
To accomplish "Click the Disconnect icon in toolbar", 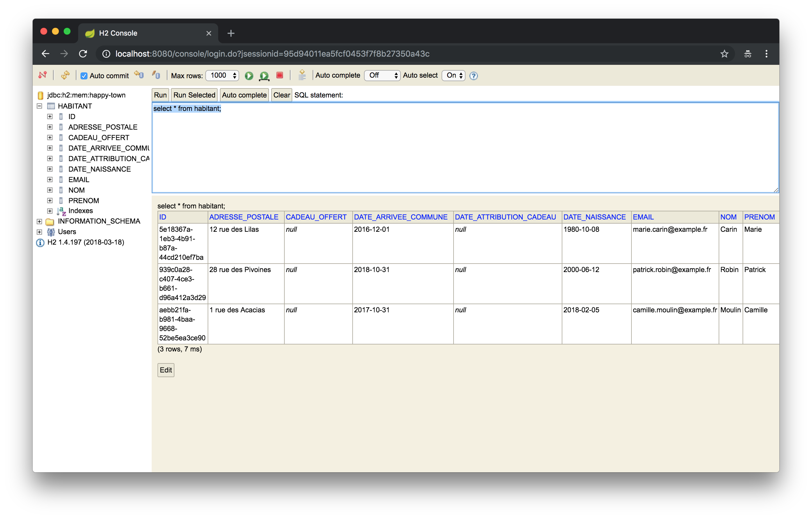I will point(43,75).
